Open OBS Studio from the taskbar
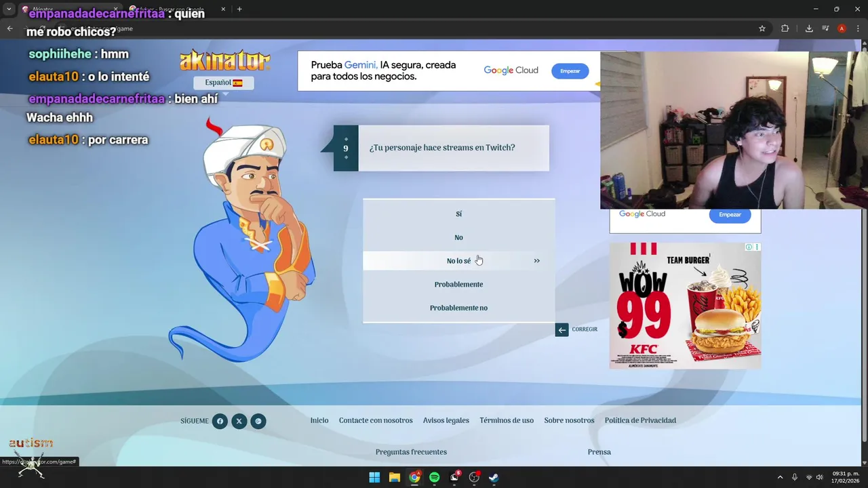Viewport: 868px width, 488px height. [474, 477]
